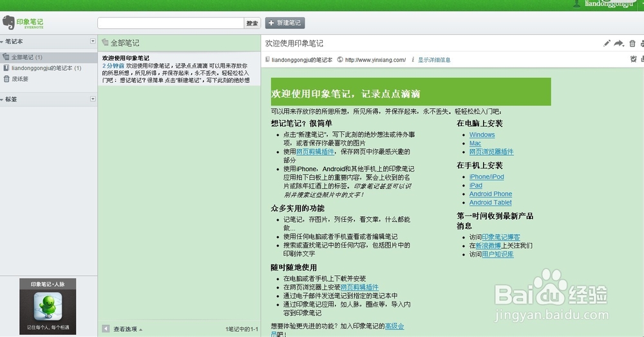Viewport: 644px width, 337px height.
Task: Click the 1笔记中的1-1 count text
Action: point(241,329)
